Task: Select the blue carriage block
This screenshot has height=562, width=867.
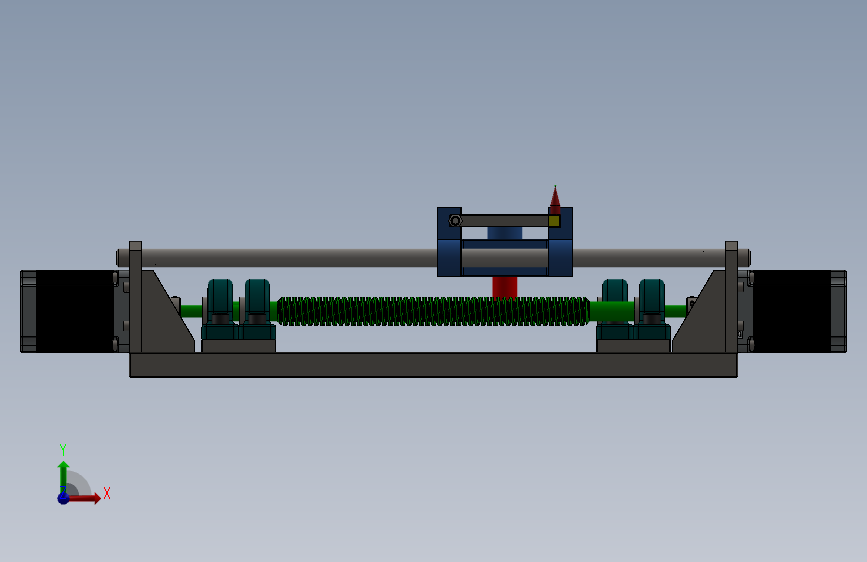Action: [x=505, y=258]
